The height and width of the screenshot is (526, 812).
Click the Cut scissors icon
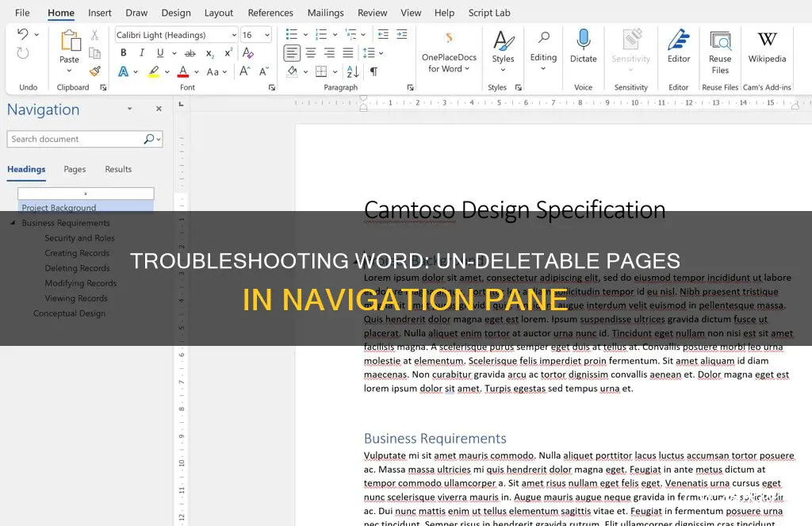(x=95, y=35)
